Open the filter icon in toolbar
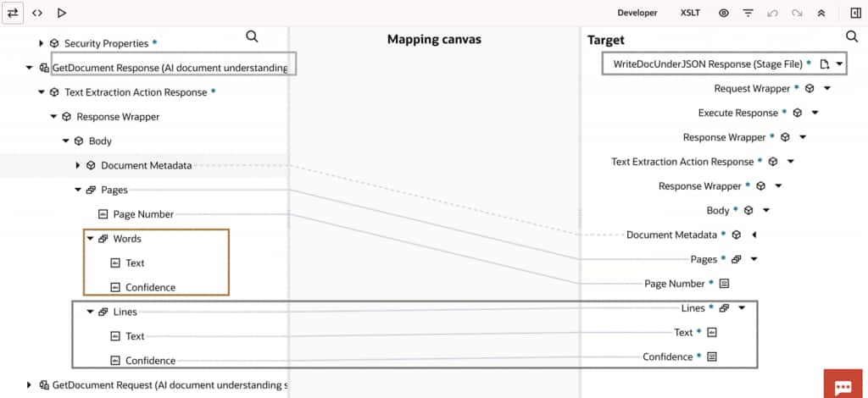 (748, 14)
